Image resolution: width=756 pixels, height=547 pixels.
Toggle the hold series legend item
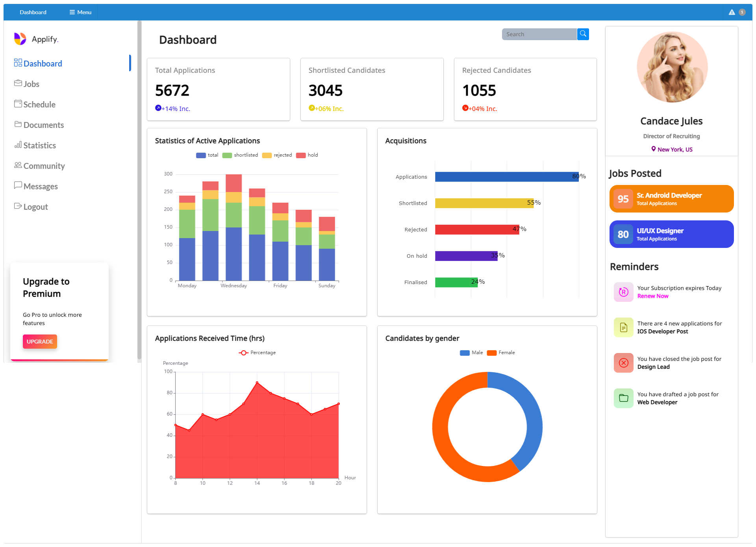coord(307,155)
